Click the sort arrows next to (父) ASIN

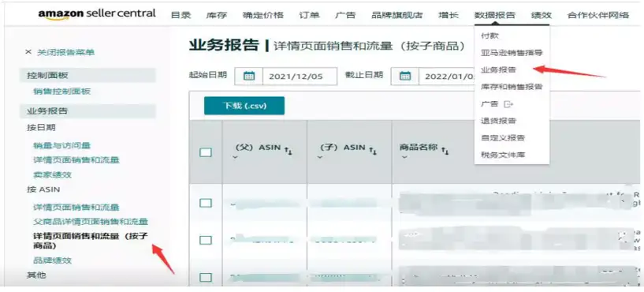(288, 150)
